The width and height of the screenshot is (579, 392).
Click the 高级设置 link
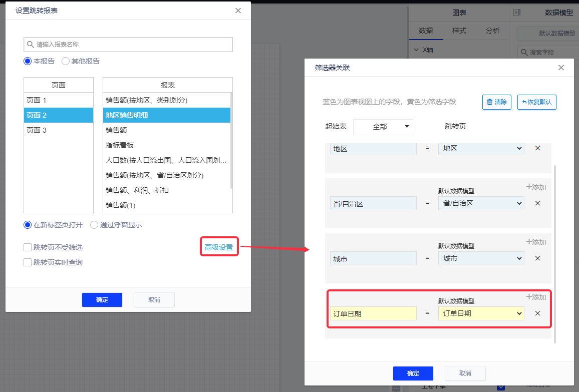(x=219, y=247)
